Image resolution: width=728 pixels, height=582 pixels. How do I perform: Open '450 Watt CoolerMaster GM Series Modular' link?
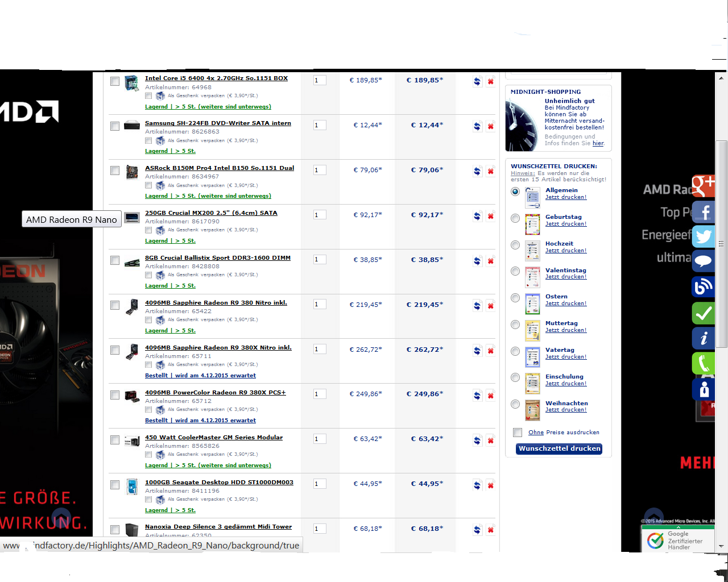pos(214,438)
